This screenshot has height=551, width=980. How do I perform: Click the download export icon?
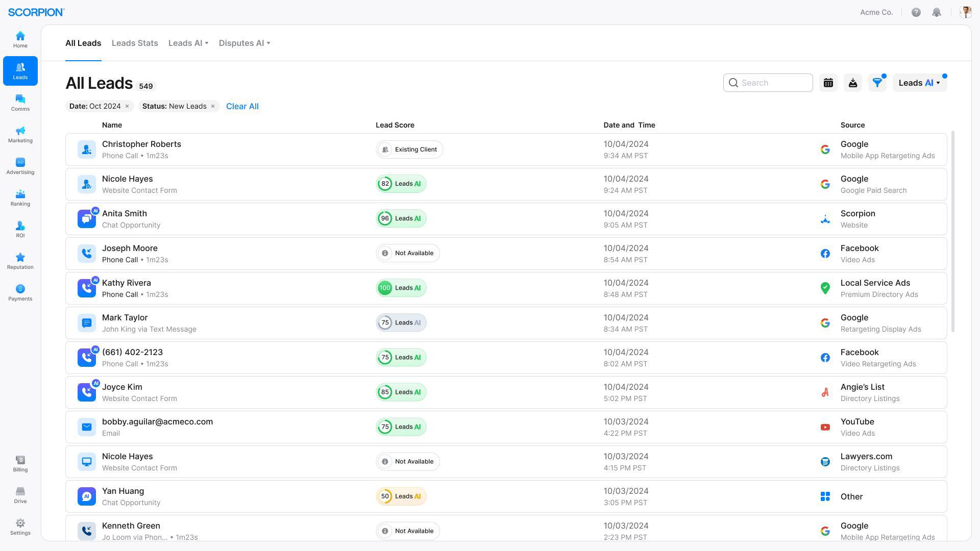[x=853, y=83]
